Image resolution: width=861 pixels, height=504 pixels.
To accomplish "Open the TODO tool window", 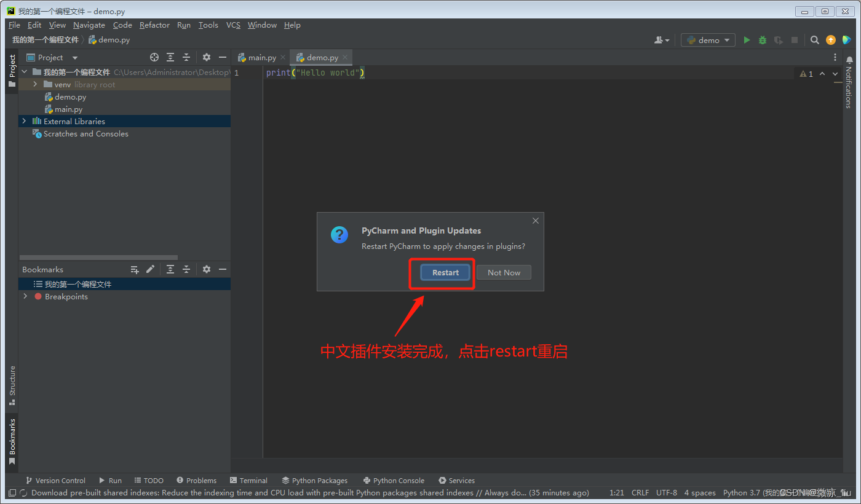I will tap(149, 481).
